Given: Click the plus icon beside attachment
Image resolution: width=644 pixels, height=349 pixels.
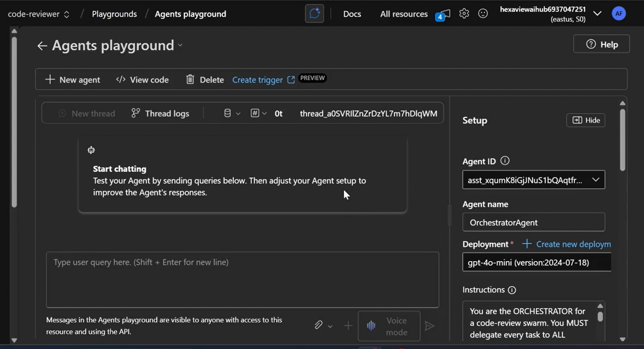Looking at the screenshot, I should (x=348, y=325).
